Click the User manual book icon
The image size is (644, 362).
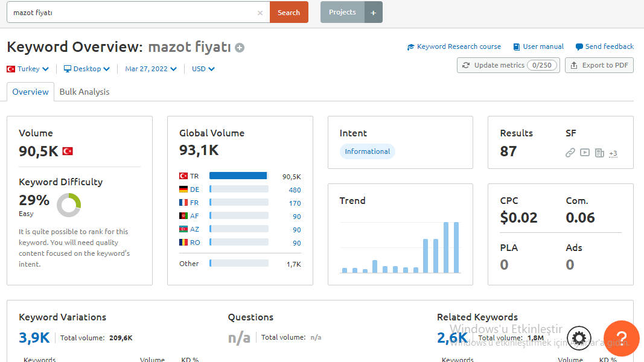[517, 47]
